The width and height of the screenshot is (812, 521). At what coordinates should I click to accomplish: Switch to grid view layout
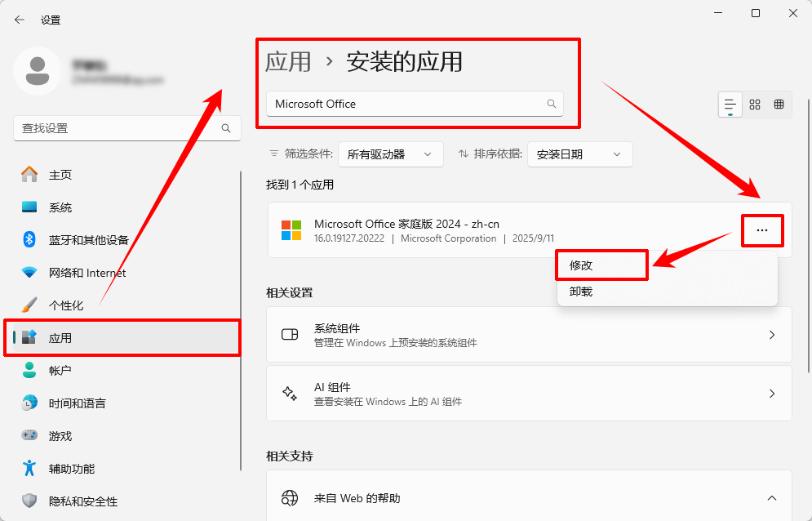click(x=755, y=105)
